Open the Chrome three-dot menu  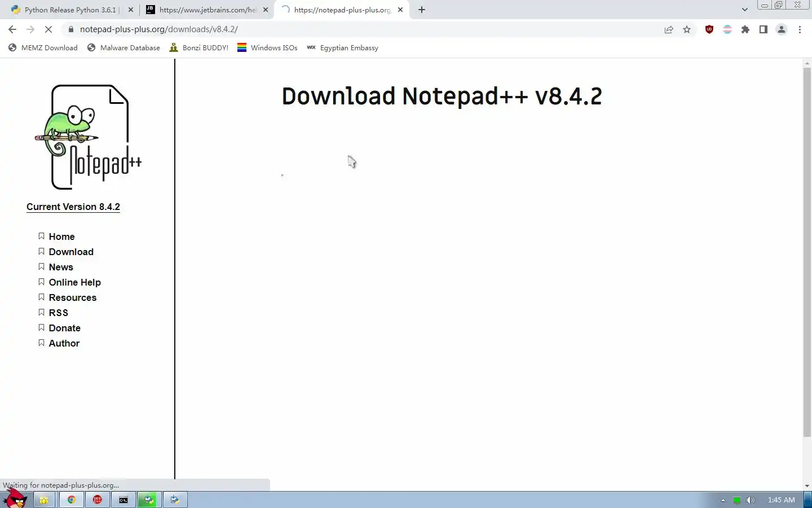tap(800, 29)
